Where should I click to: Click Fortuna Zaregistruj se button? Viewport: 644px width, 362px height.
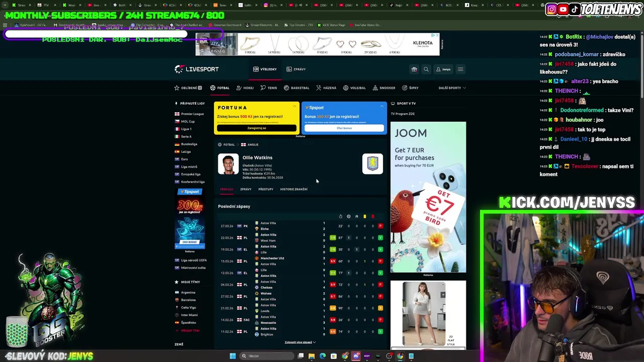coord(257,128)
